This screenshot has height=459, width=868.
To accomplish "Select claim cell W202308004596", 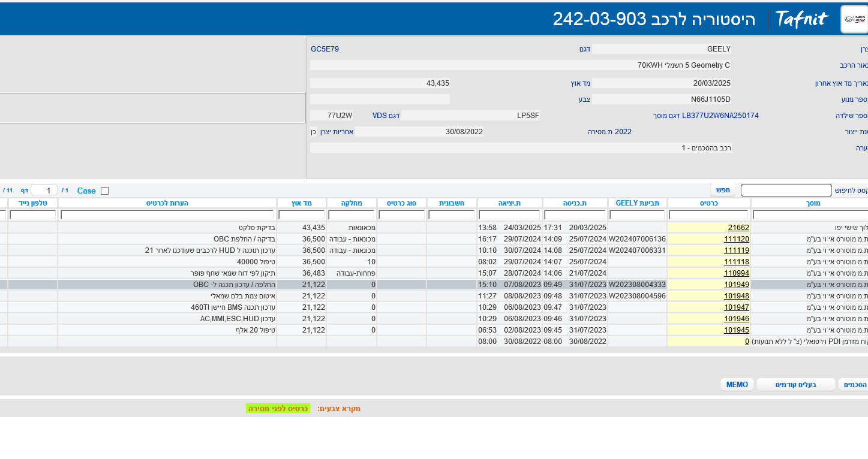I will 637,296.
